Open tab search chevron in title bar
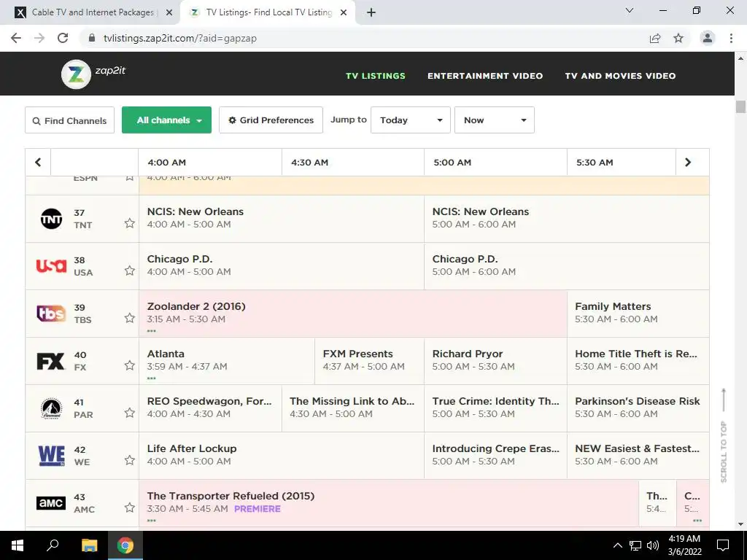Screen dimensions: 747x560 [630, 10]
